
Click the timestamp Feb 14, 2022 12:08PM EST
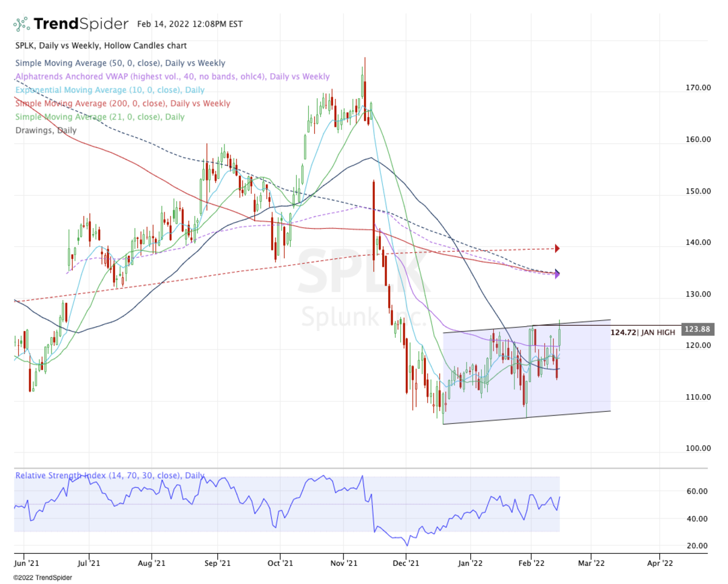pos(190,24)
